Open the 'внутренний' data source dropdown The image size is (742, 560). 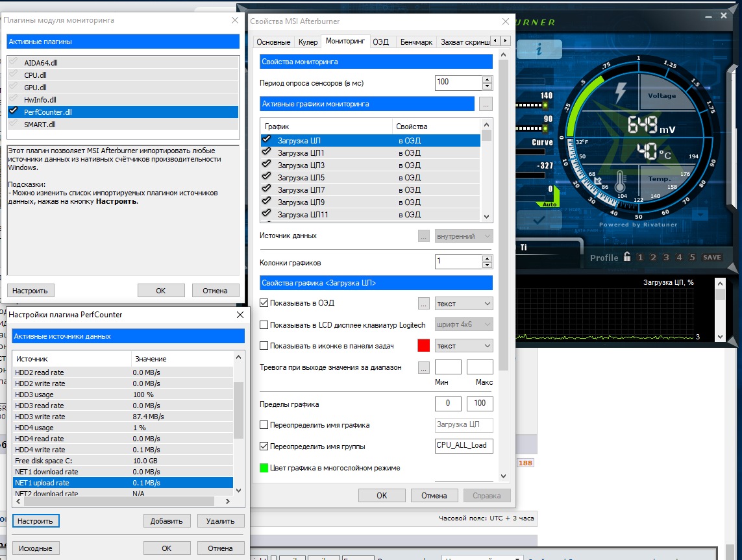(464, 236)
